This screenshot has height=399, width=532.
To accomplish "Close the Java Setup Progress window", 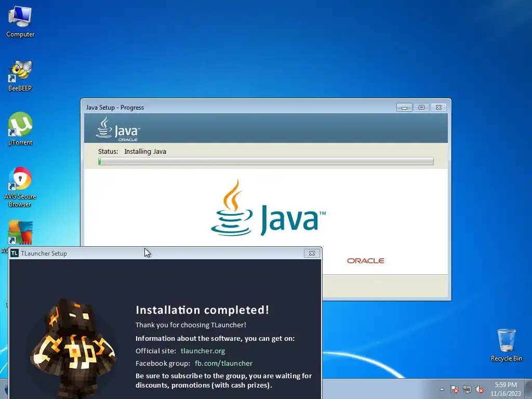I will pos(438,107).
